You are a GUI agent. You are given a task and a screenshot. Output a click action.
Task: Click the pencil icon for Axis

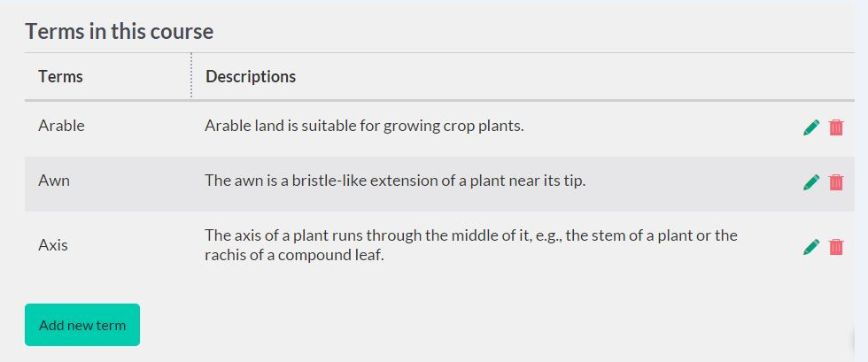(810, 247)
